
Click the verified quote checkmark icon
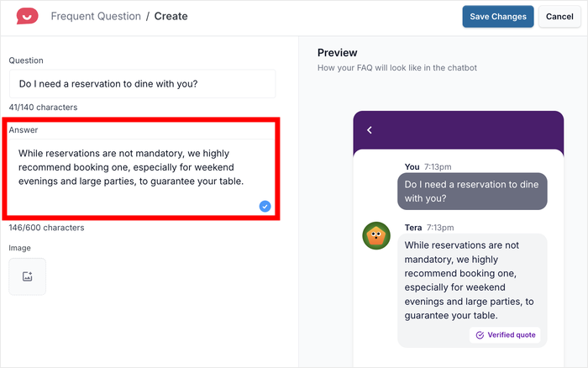click(480, 334)
